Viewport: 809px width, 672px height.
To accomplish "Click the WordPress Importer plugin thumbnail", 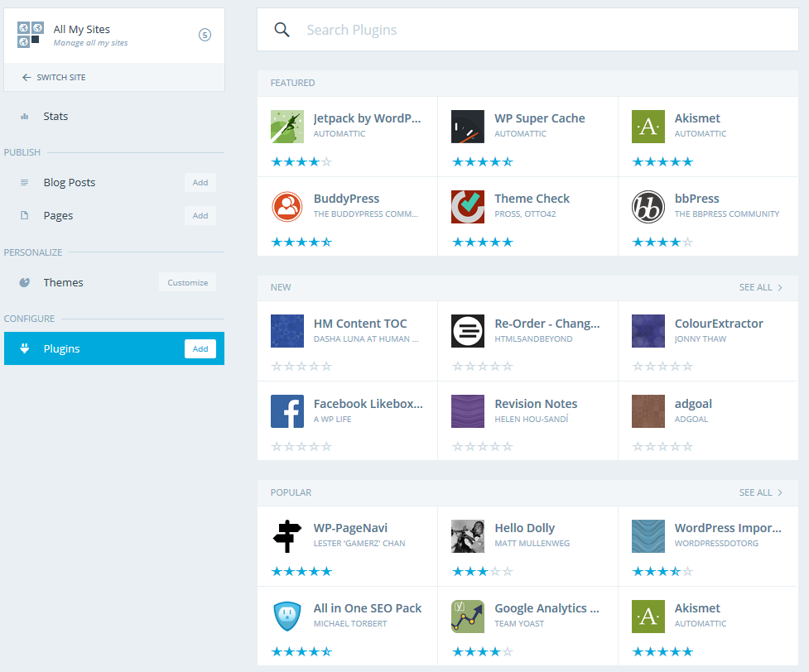I will (x=648, y=536).
